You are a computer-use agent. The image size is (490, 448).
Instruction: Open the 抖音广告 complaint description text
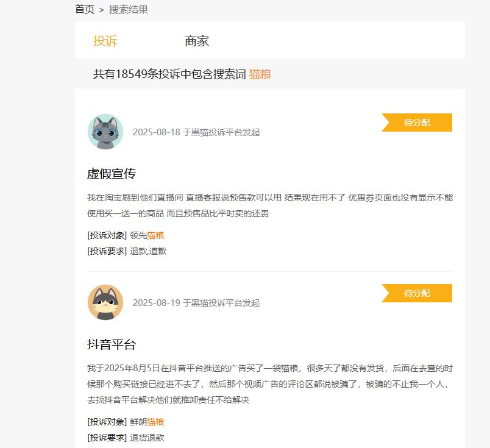(x=270, y=384)
